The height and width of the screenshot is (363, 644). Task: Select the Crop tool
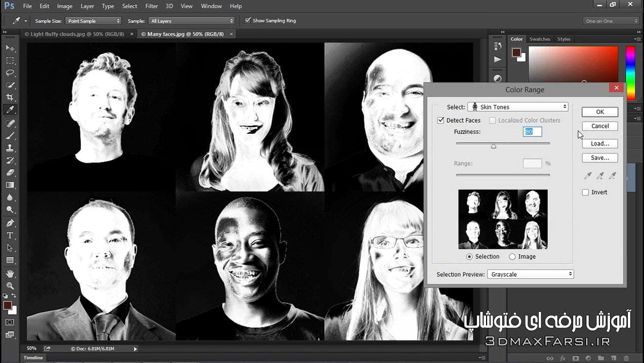point(10,97)
